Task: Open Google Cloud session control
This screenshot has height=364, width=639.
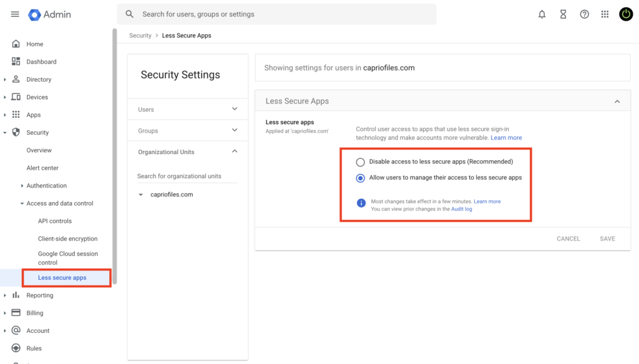Action: coord(68,258)
